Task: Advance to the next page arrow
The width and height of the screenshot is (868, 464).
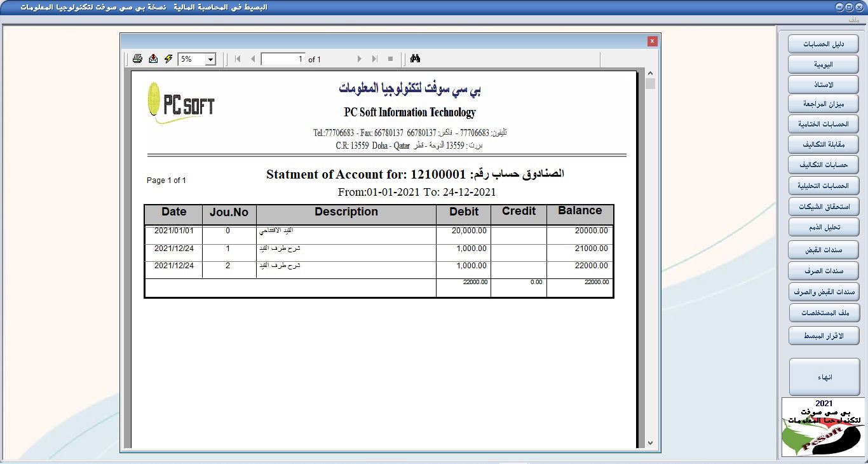Action: [x=359, y=58]
